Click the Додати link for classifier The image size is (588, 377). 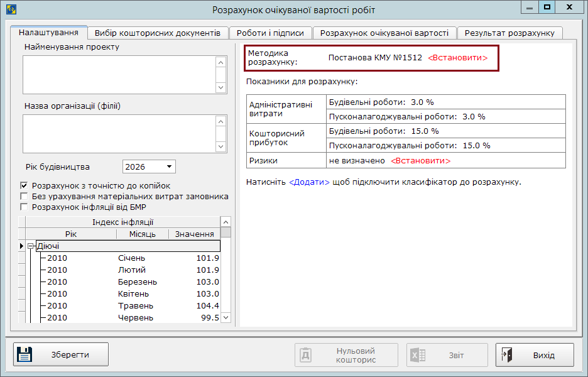coord(309,182)
